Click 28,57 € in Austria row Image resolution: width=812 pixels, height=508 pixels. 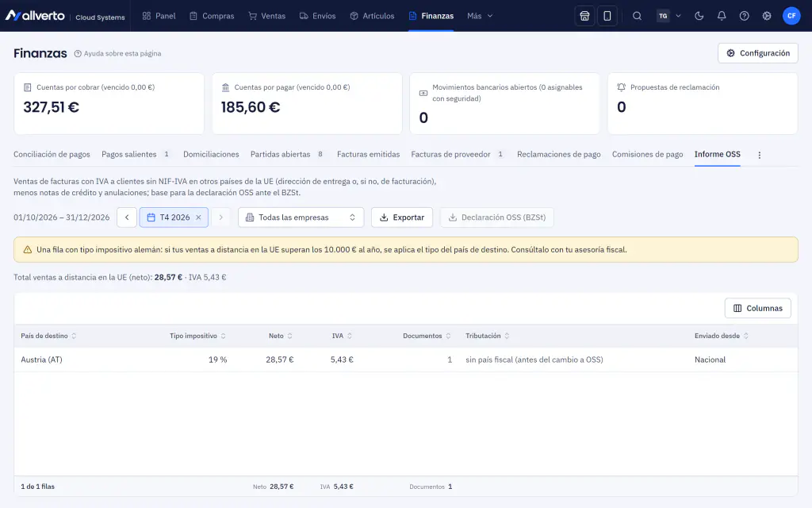[x=280, y=360]
